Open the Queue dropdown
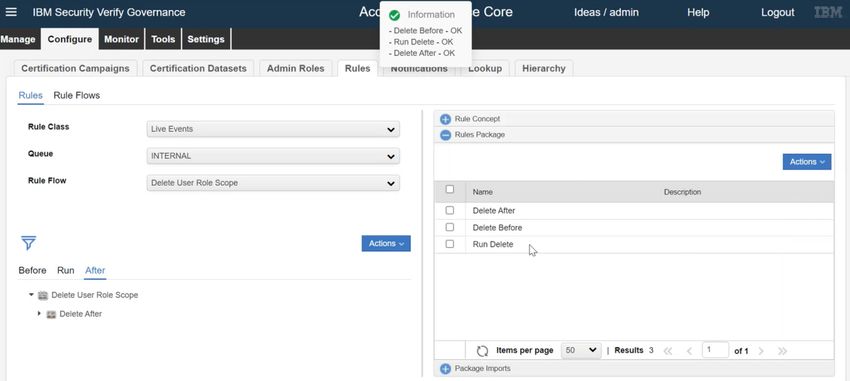The image size is (850, 381). (x=273, y=156)
